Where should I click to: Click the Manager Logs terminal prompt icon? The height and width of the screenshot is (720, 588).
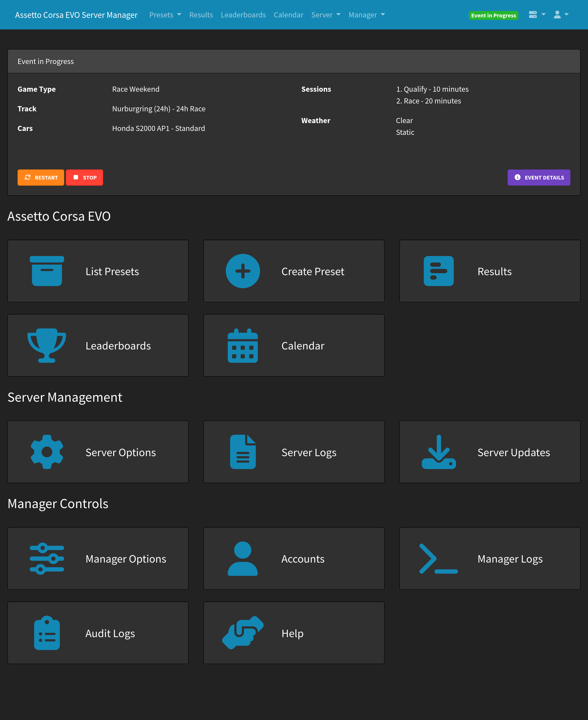coord(438,558)
